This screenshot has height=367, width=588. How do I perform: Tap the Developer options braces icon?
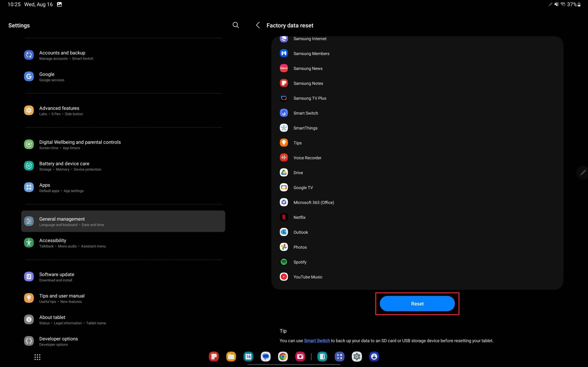point(29,341)
